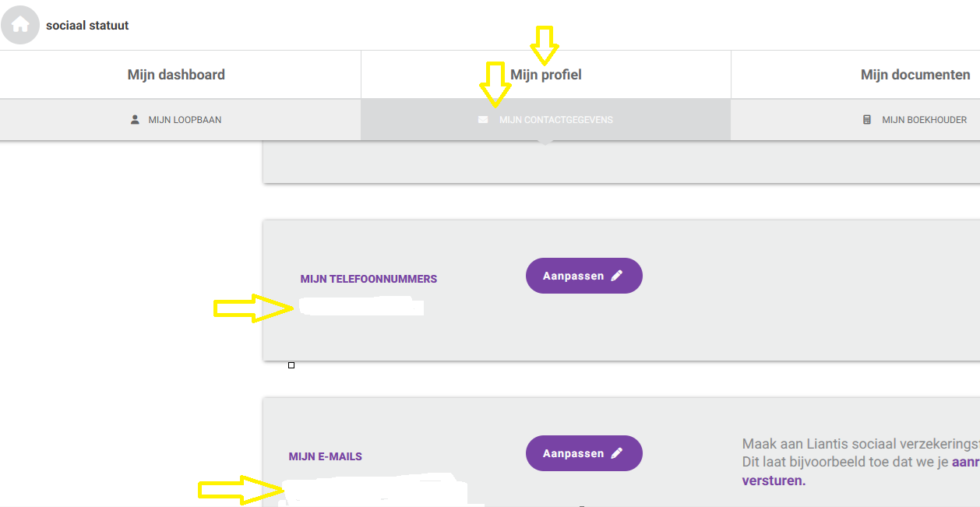Image resolution: width=980 pixels, height=507 pixels.
Task: Click the blanked-out phone number under Mijn telefoonnummers
Action: (361, 307)
